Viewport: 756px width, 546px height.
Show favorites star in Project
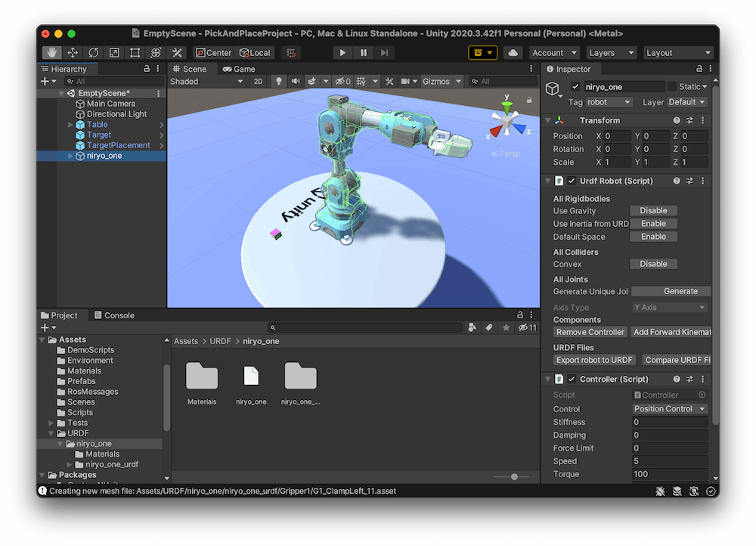pyautogui.click(x=506, y=327)
